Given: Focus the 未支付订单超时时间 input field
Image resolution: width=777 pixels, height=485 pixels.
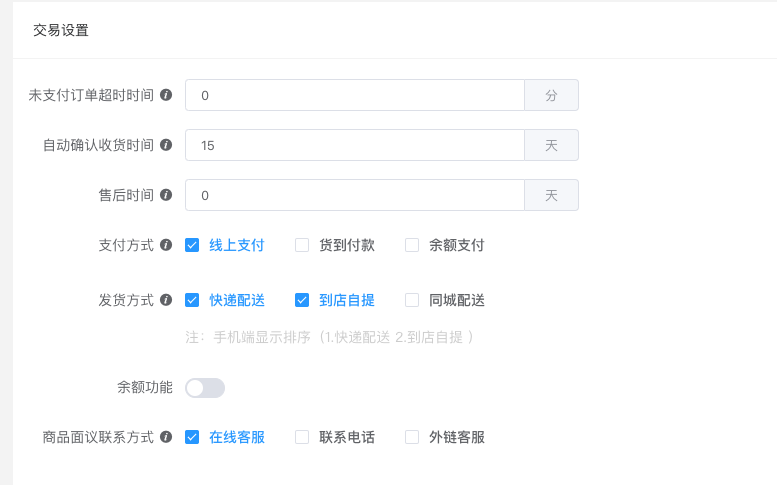Looking at the screenshot, I should coord(355,95).
